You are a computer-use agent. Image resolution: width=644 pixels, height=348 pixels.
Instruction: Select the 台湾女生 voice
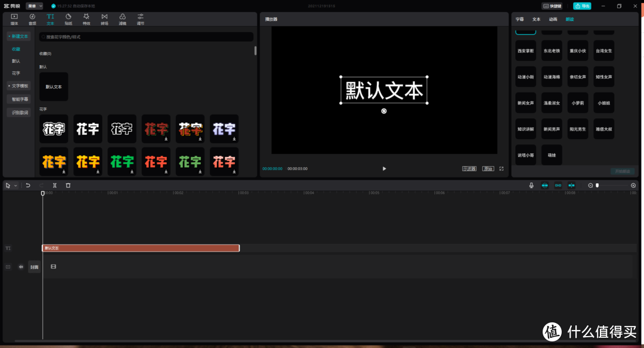click(603, 51)
